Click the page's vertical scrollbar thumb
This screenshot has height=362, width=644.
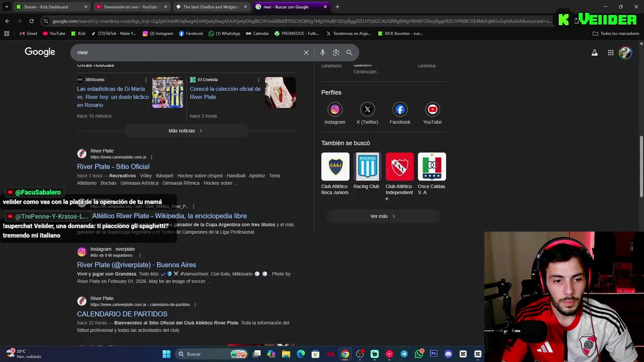(x=641, y=166)
